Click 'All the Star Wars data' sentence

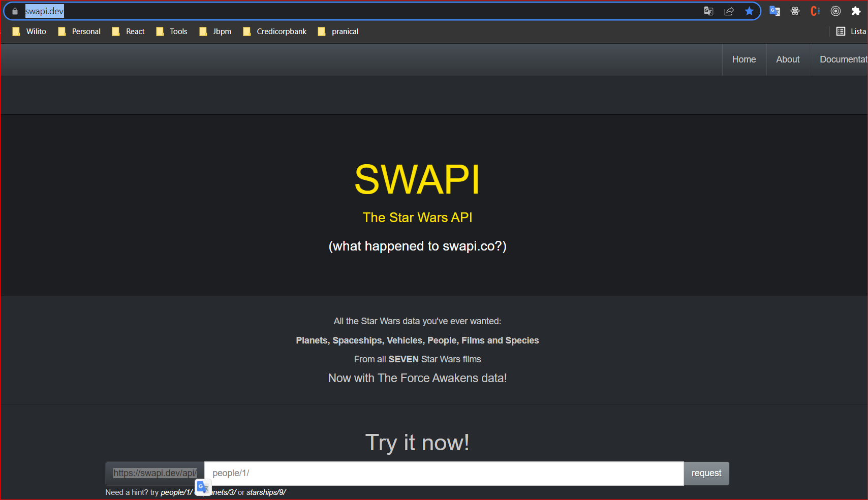point(417,321)
